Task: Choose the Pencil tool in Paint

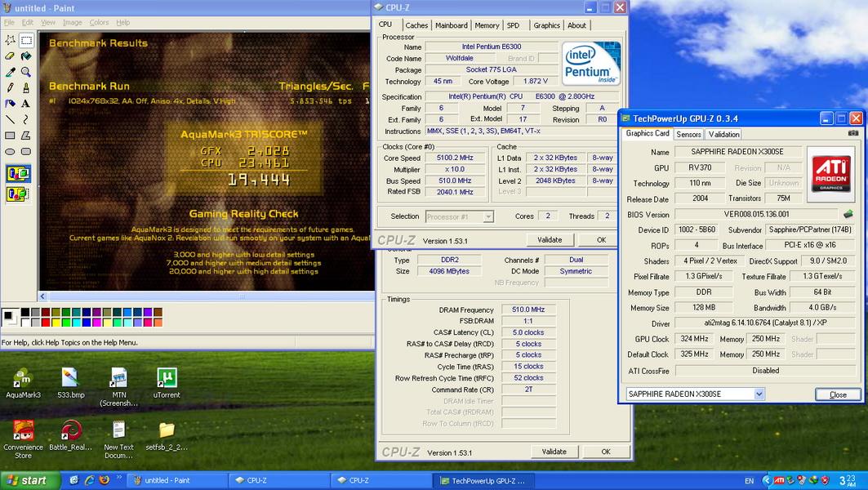Action: pyautogui.click(x=10, y=87)
